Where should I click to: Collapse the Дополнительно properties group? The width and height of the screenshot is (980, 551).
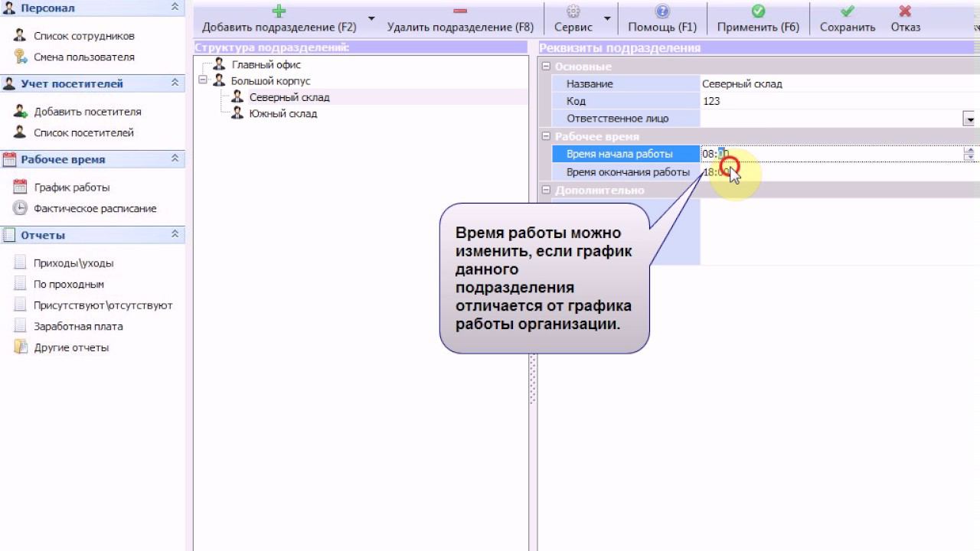[x=546, y=190]
